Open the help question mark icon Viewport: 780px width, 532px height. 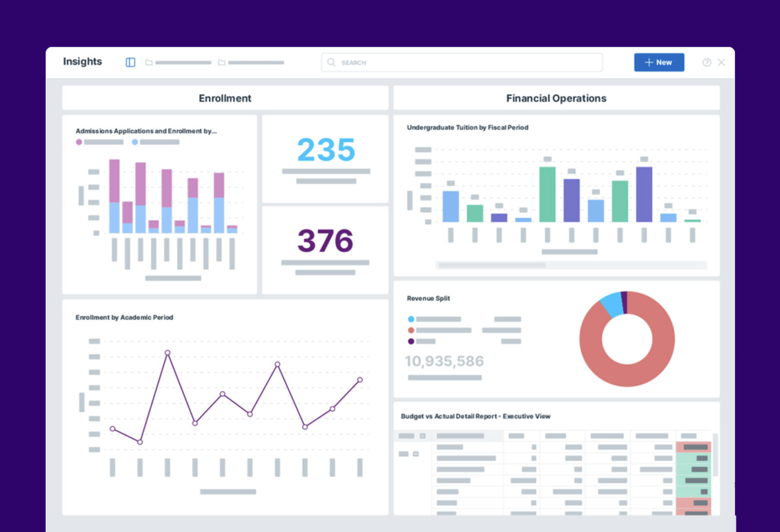pos(706,63)
